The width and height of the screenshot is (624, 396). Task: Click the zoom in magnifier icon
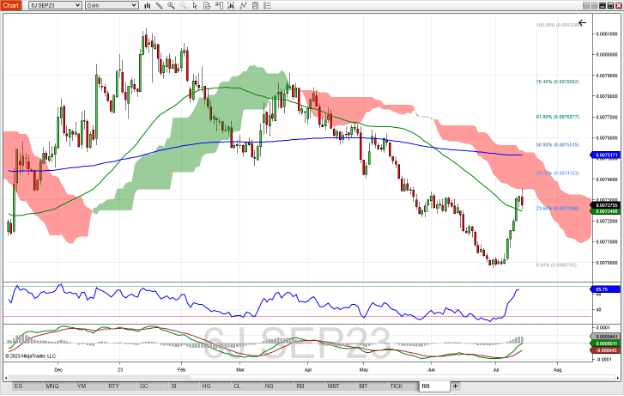coord(171,6)
